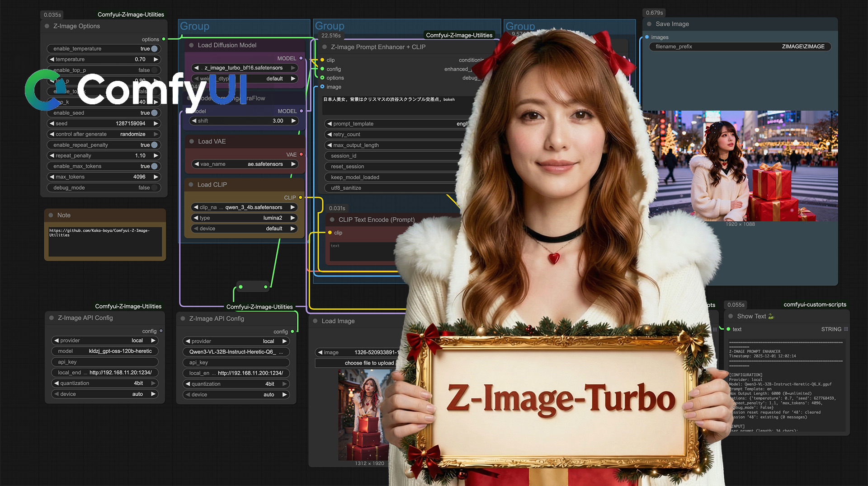Collapse the Load CLIP node dot
Viewport: 868px width, 486px height.
pos(191,185)
